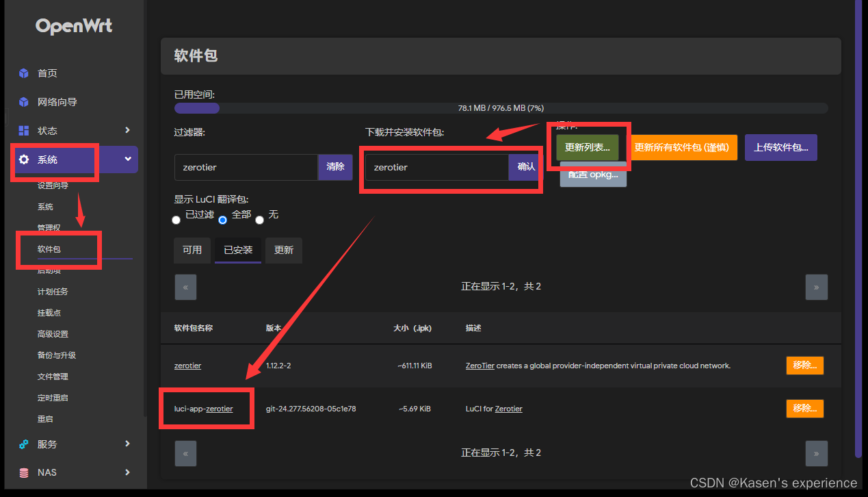The width and height of the screenshot is (868, 497).
Task: Open 网络向导 in the sidebar
Action: pyautogui.click(x=57, y=102)
